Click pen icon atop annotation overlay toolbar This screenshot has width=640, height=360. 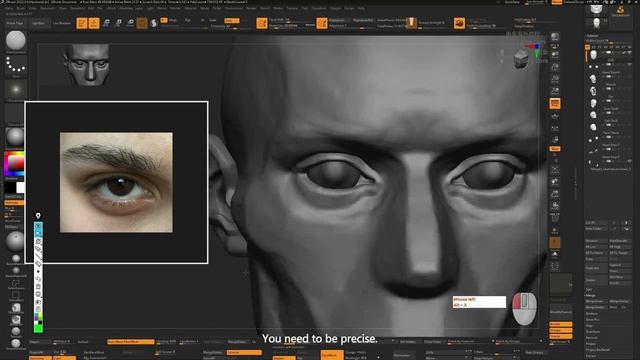[38, 216]
